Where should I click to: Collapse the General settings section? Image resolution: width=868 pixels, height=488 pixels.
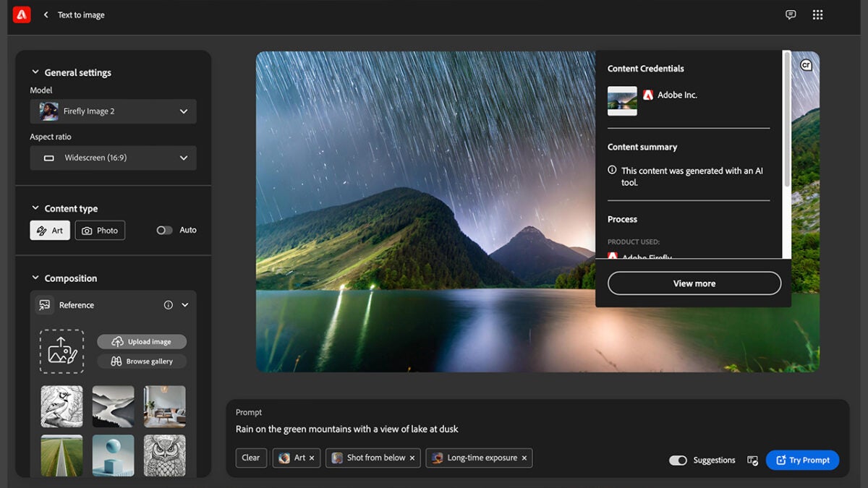tap(35, 72)
